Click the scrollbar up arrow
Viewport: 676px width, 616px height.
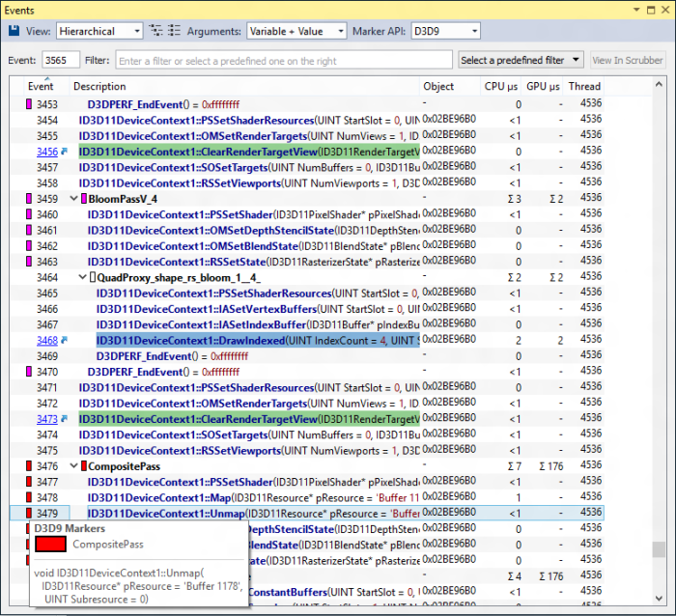[659, 85]
